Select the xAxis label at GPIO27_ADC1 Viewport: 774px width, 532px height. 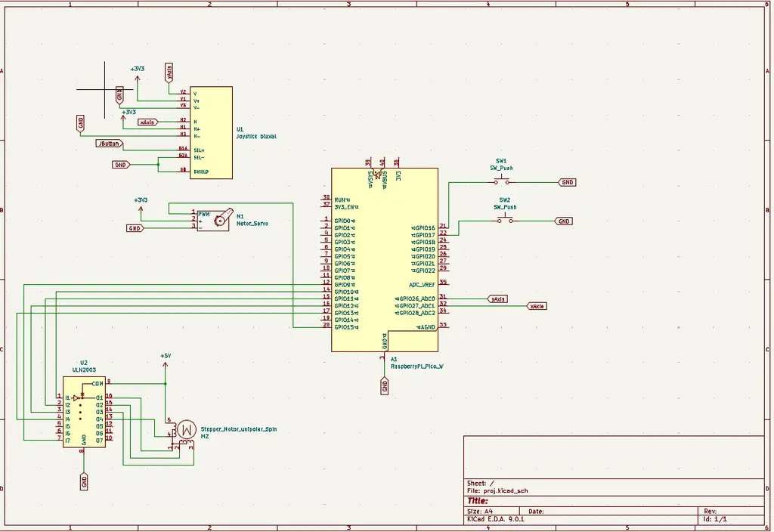point(537,307)
